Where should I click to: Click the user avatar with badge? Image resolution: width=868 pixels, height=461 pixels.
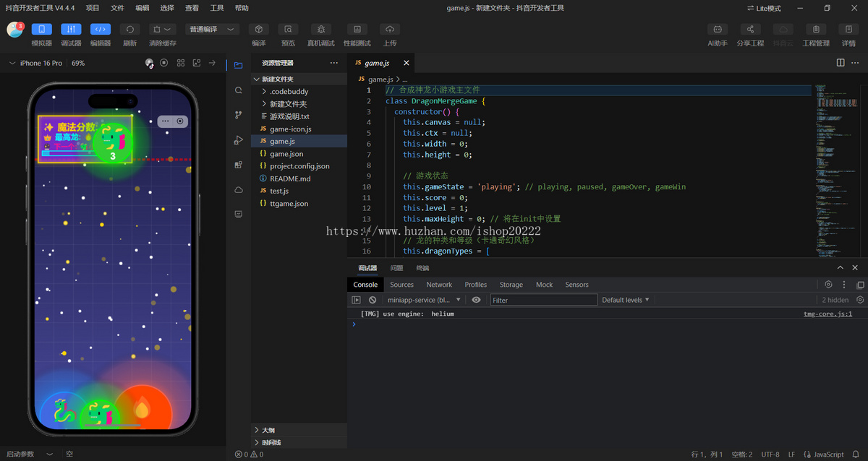pos(14,30)
